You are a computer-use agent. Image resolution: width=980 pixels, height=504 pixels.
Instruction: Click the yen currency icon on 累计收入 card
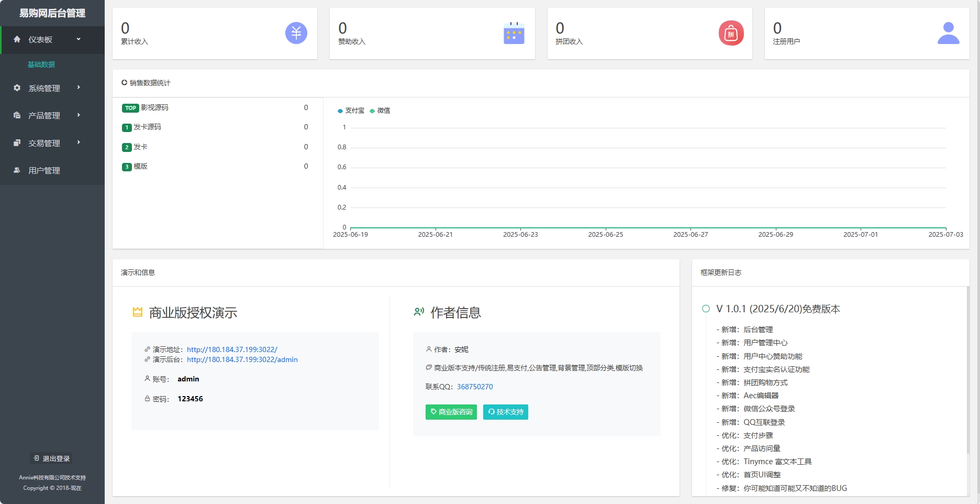tap(296, 33)
